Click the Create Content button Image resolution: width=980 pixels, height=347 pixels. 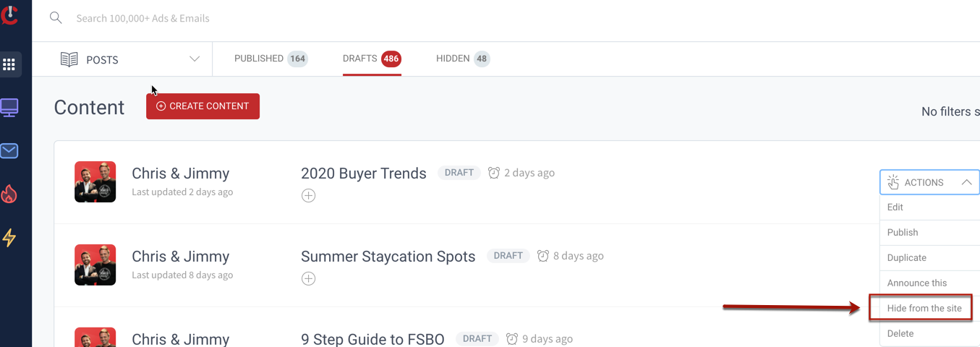click(x=203, y=106)
